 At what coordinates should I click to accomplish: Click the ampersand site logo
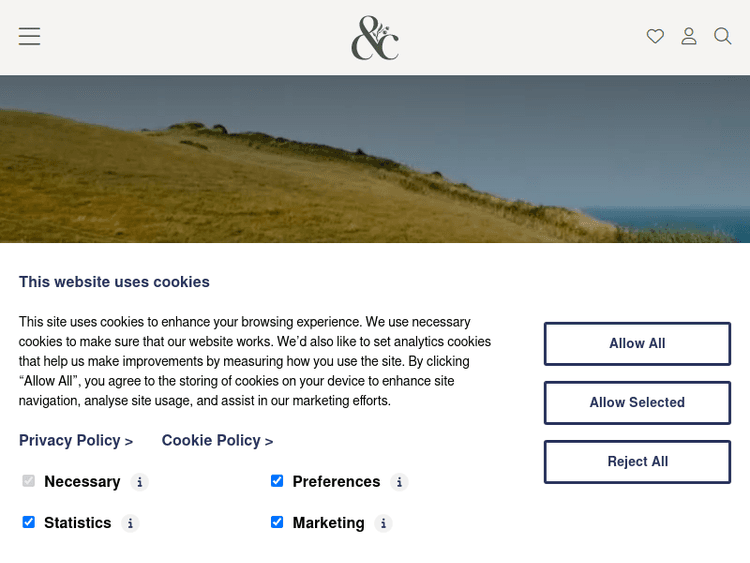pyautogui.click(x=375, y=38)
